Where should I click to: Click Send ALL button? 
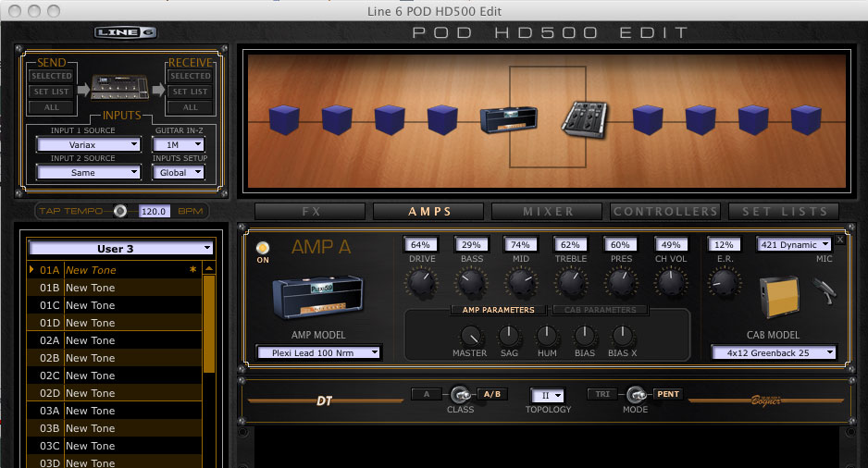[x=52, y=107]
